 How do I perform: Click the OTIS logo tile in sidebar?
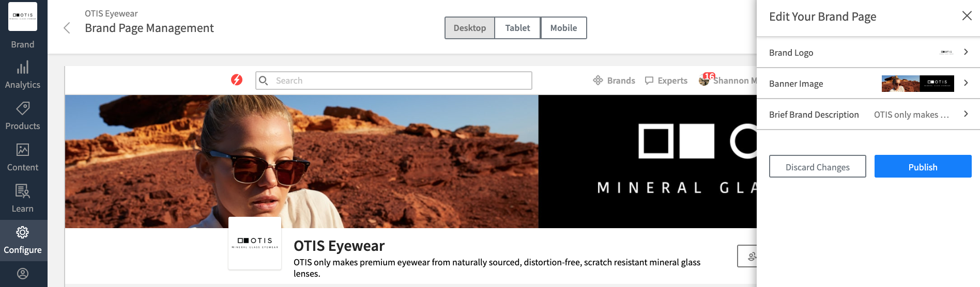23,17
